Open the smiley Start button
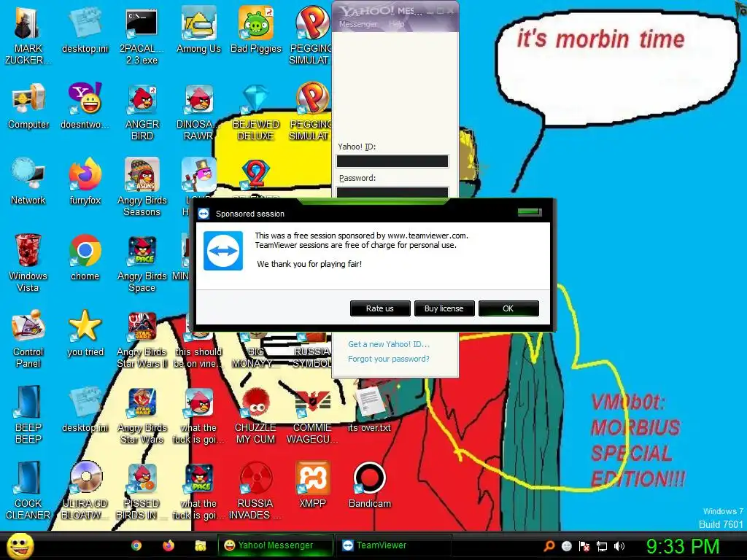This screenshot has width=747, height=560. pyautogui.click(x=20, y=545)
